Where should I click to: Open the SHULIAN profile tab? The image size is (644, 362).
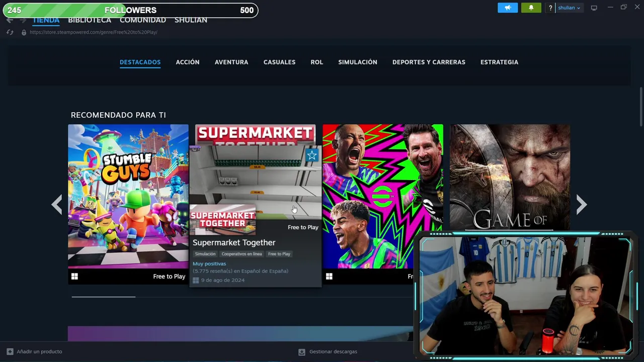[x=191, y=20]
